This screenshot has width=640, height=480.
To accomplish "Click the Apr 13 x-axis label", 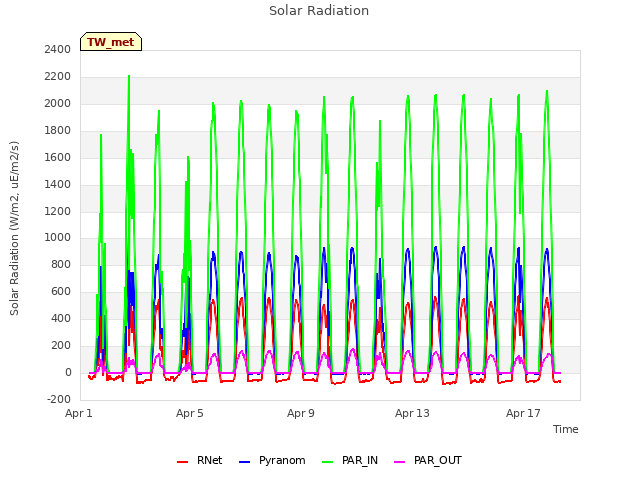I will (x=412, y=413).
